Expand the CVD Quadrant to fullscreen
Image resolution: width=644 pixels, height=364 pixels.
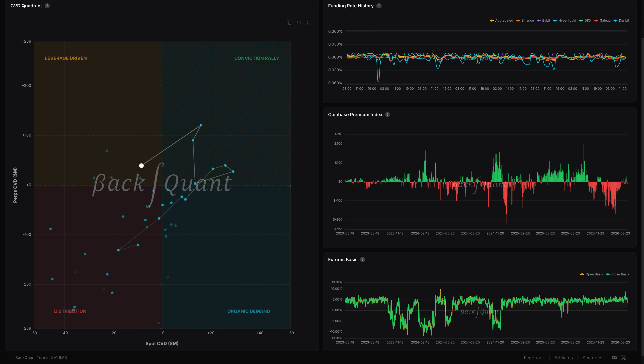click(x=309, y=22)
